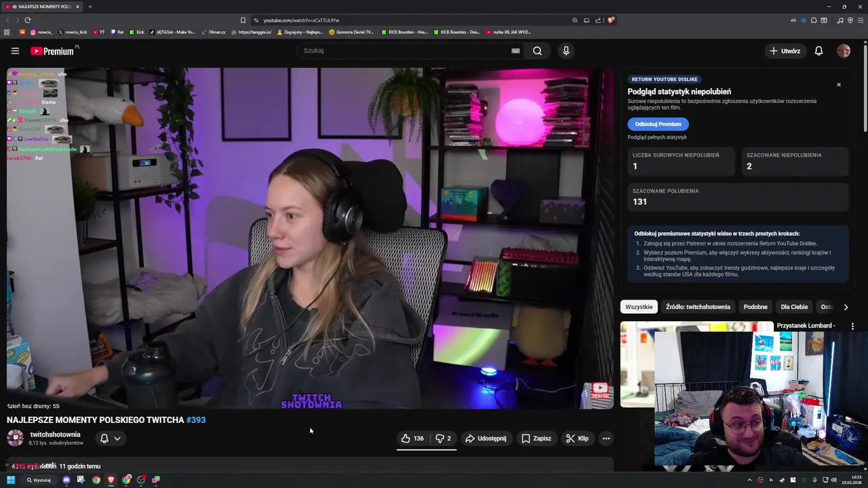Screen dimensions: 868x488
Task: Click the video player area
Action: pos(310,238)
